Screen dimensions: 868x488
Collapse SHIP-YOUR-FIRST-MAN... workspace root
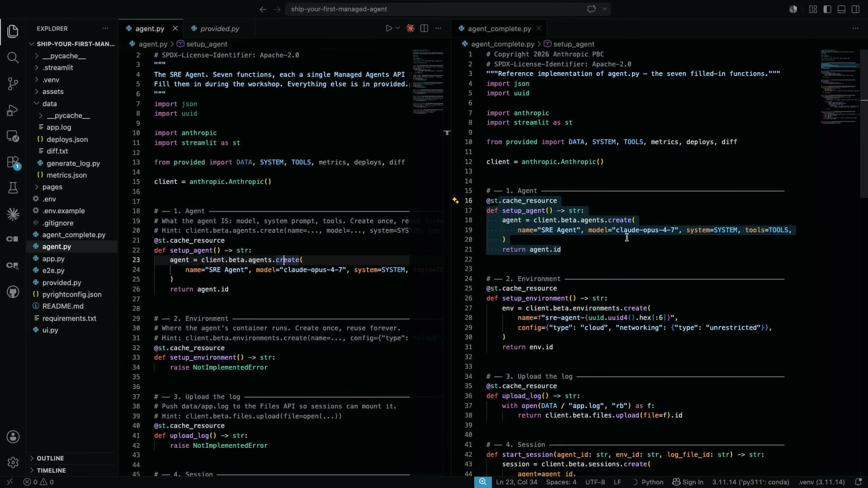pyautogui.click(x=72, y=44)
